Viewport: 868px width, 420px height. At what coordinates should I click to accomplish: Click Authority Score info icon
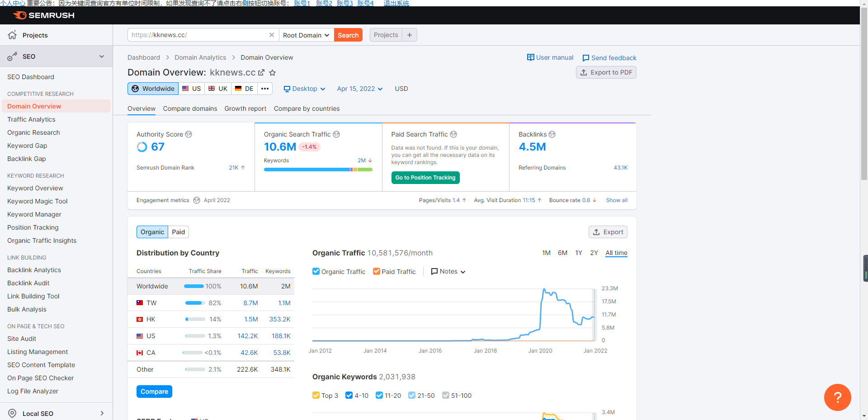pos(189,134)
